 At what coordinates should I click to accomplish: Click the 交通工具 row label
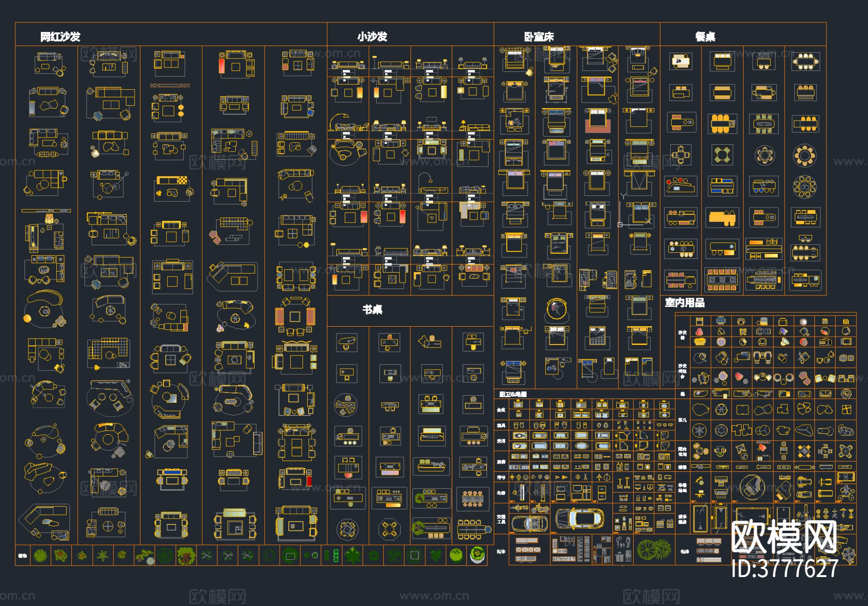tap(501, 519)
